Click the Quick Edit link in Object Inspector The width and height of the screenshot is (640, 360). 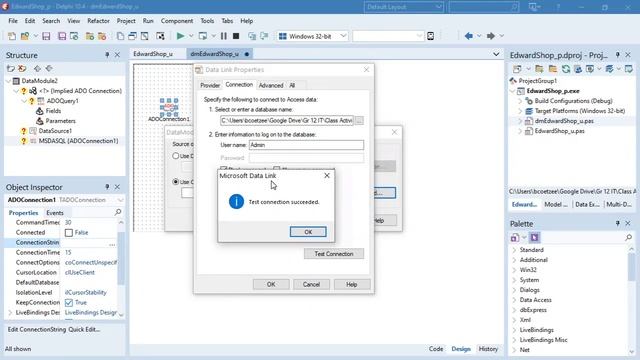(x=84, y=329)
